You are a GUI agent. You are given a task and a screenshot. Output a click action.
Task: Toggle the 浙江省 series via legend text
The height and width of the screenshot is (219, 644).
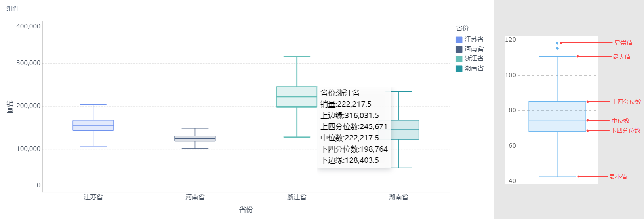pyautogui.click(x=474, y=59)
